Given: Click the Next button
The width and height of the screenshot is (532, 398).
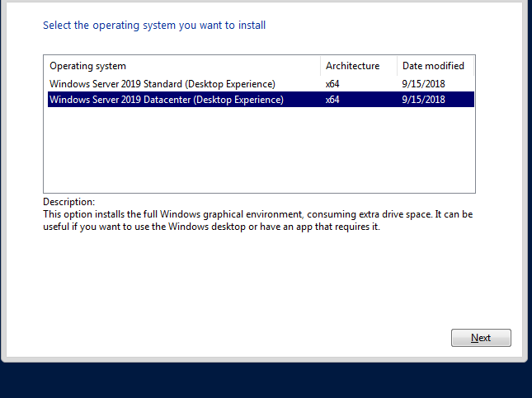Looking at the screenshot, I should [x=481, y=338].
